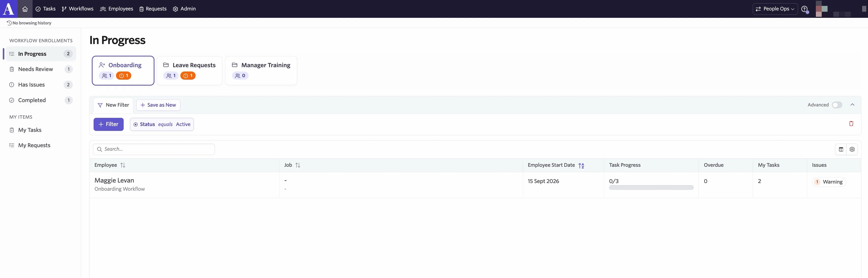Click the app logo in the corner

(x=8, y=9)
